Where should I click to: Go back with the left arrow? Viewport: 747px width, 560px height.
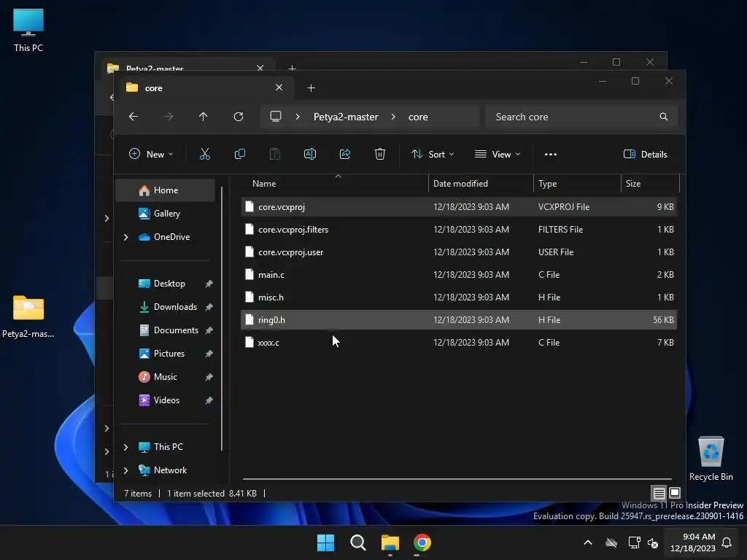[x=133, y=117]
